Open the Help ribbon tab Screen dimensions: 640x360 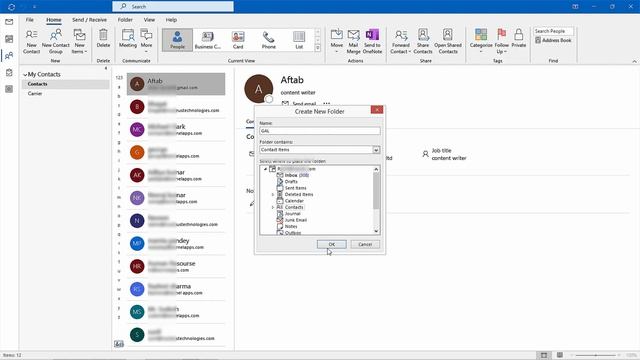(x=171, y=20)
